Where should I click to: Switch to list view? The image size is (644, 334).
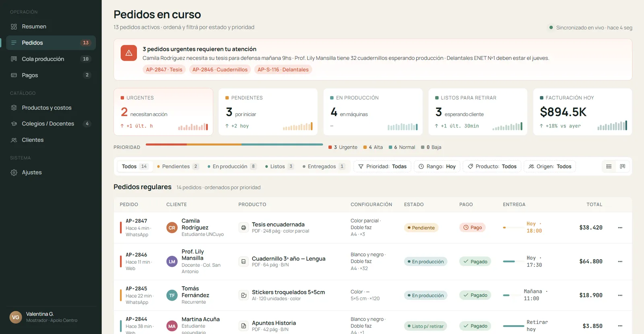tap(609, 166)
